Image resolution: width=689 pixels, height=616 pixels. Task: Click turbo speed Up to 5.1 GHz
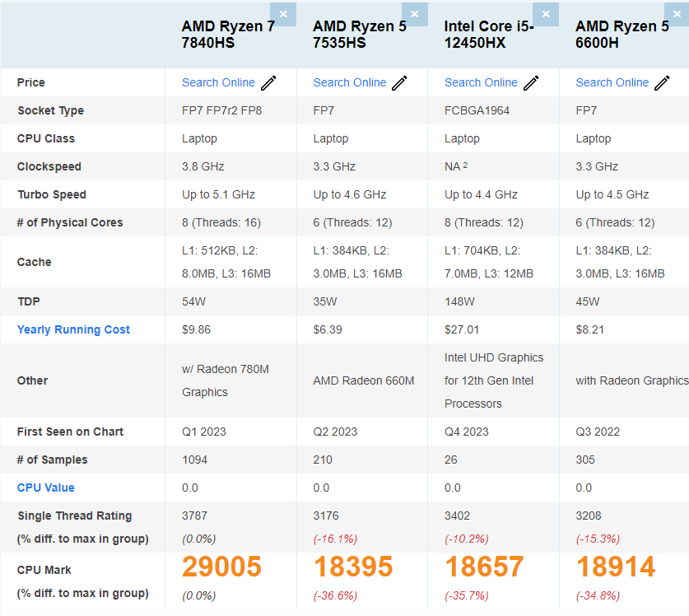218,195
